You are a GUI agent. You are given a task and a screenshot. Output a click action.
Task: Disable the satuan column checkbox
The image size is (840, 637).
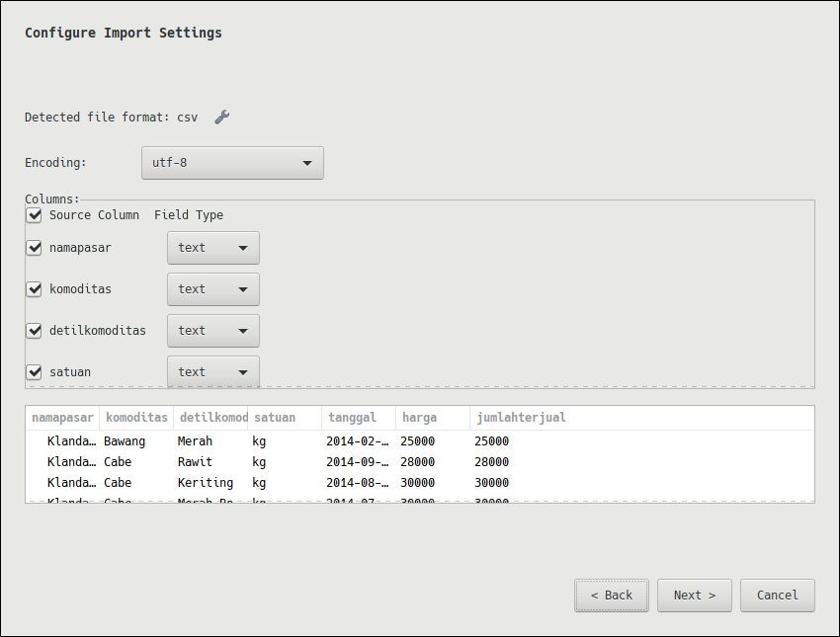(35, 372)
